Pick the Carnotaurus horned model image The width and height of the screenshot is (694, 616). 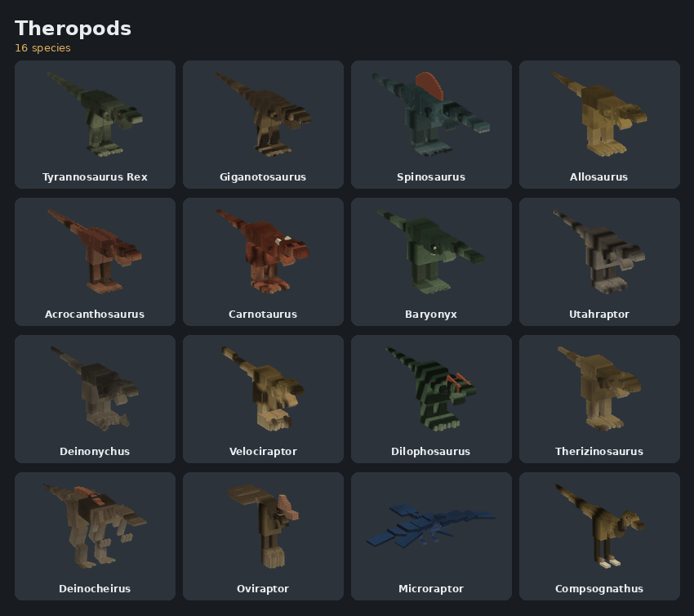pos(263,252)
